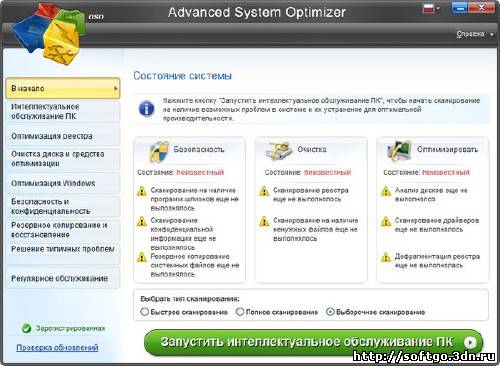Click warning icon beside registry scan message

coord(264,191)
